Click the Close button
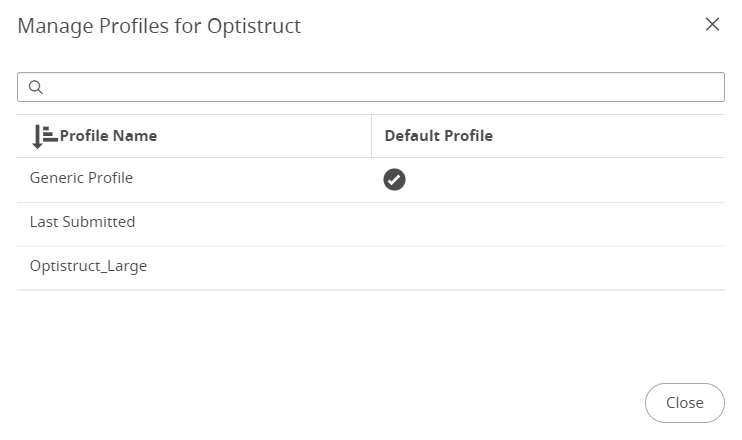This screenshot has width=742, height=440. (684, 403)
